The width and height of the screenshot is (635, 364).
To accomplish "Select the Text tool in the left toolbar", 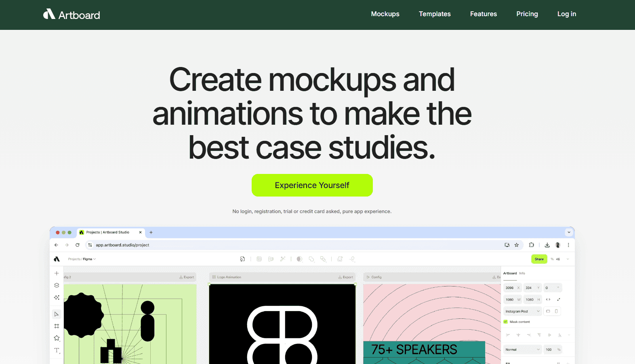I will (57, 350).
